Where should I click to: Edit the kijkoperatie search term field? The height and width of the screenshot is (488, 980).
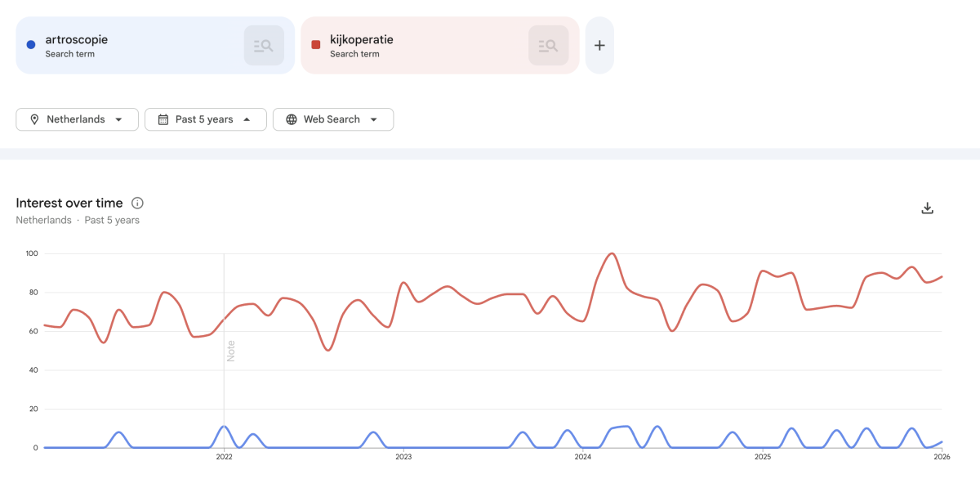[362, 39]
